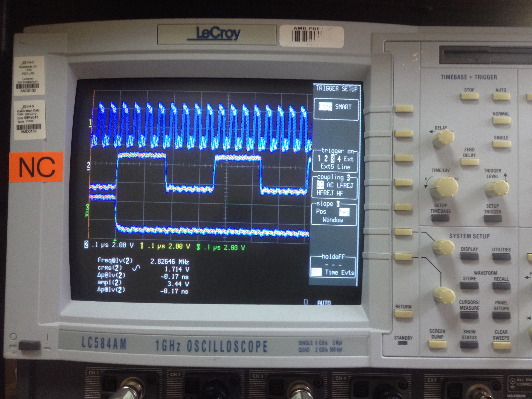Select SMART trigger type on screen
This screenshot has height=399, width=532.
(x=343, y=107)
